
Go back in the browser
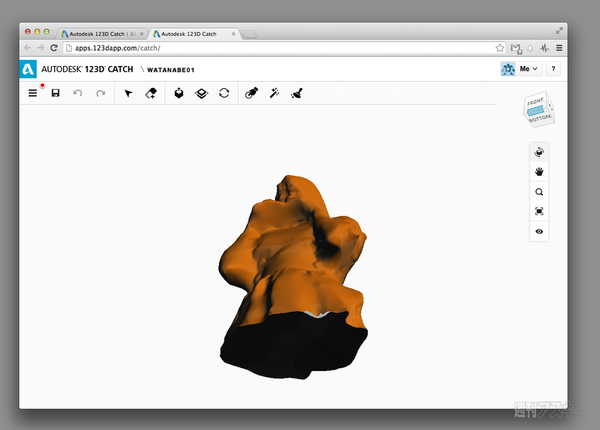28,48
